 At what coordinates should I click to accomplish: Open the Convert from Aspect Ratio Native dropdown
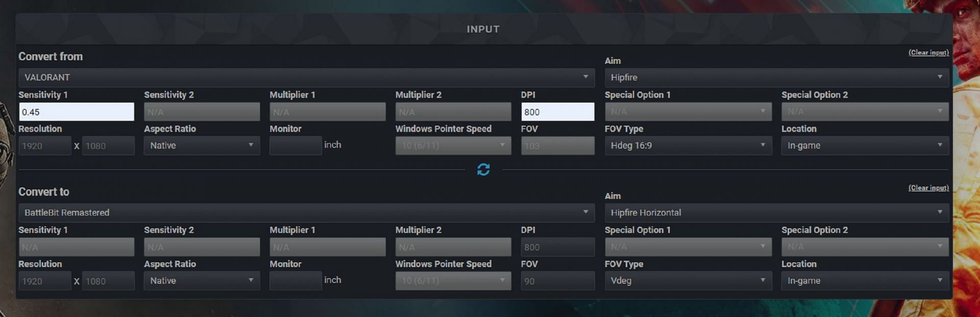202,145
